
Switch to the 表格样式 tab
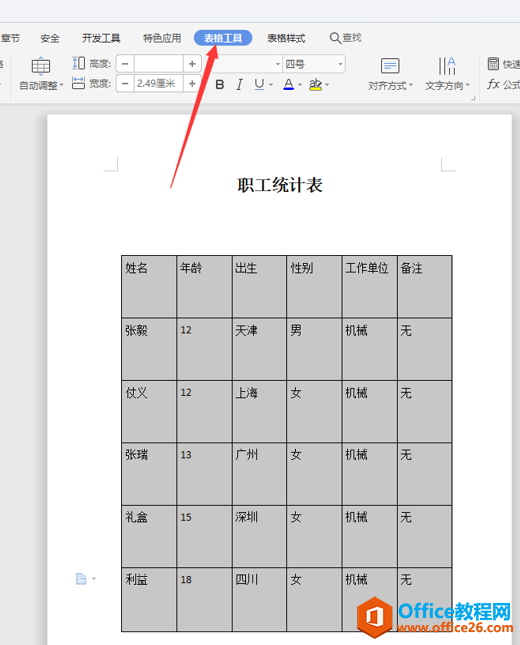point(286,38)
